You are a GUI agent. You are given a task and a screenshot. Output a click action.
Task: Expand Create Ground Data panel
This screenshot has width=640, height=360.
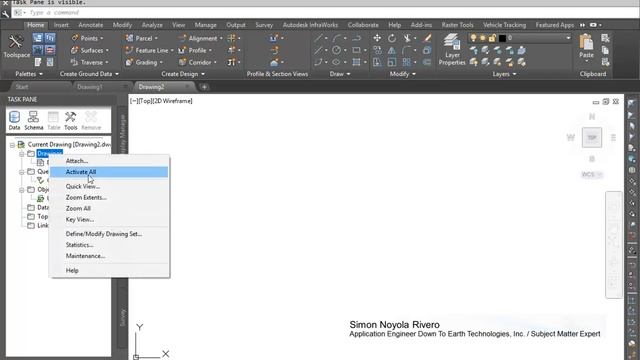(x=89, y=74)
